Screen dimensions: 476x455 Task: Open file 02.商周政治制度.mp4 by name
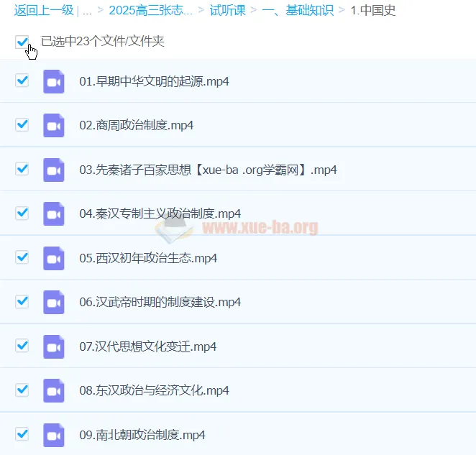click(x=137, y=125)
